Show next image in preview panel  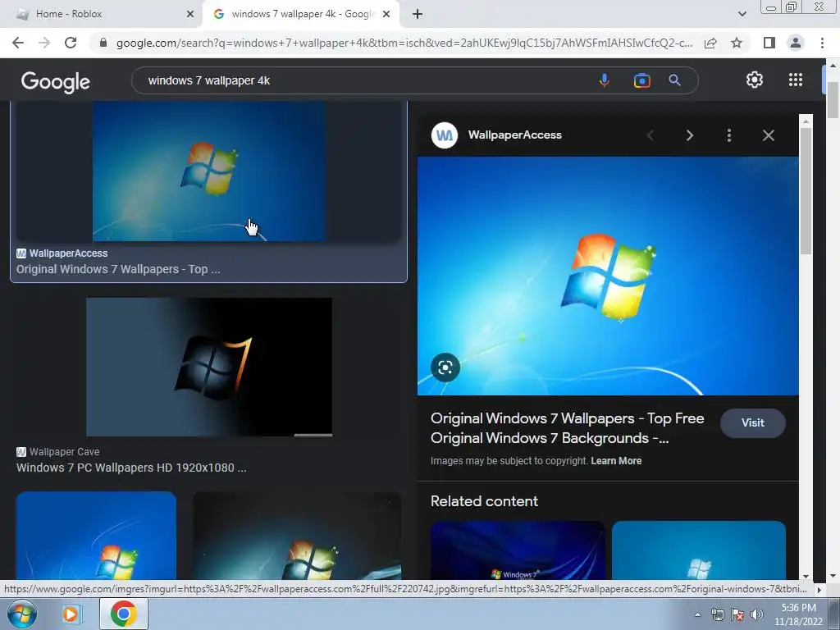[689, 135]
